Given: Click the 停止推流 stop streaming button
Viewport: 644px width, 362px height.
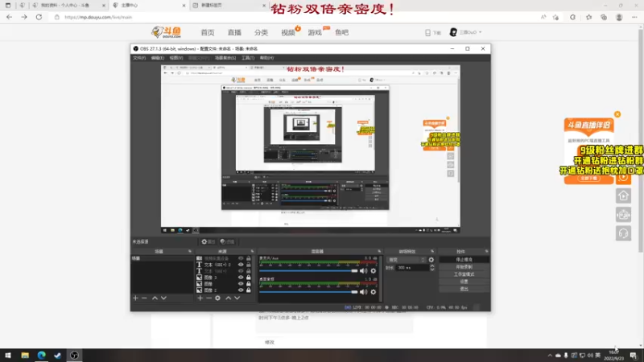Looking at the screenshot, I should (464, 260).
